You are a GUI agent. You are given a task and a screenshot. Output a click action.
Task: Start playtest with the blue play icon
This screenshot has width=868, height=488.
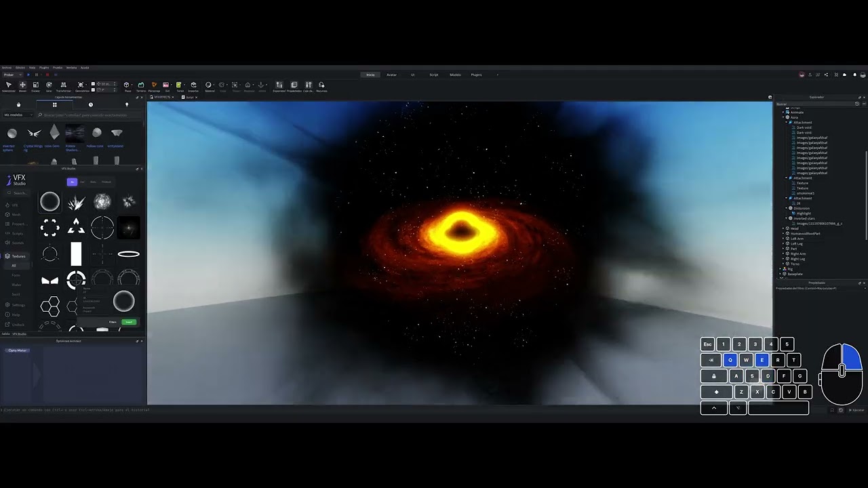pos(28,75)
